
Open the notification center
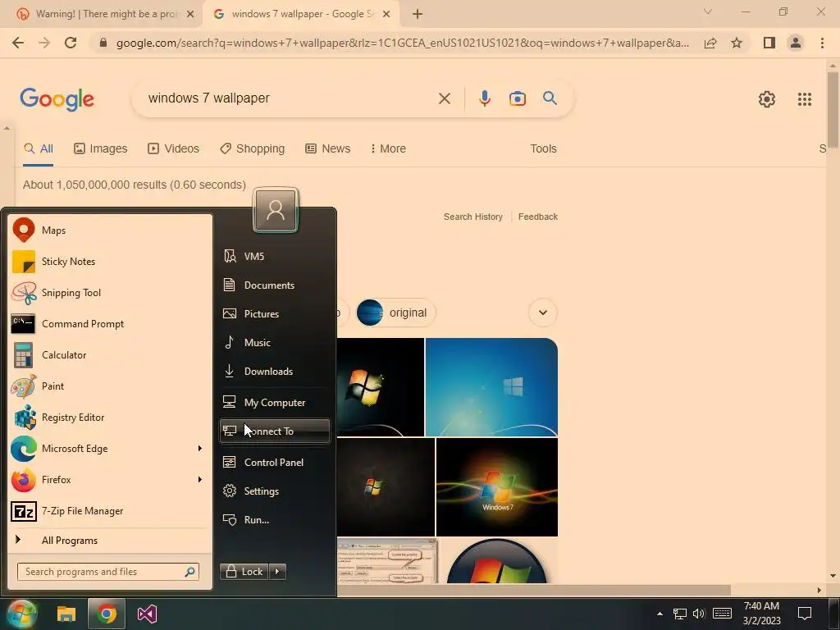click(804, 614)
